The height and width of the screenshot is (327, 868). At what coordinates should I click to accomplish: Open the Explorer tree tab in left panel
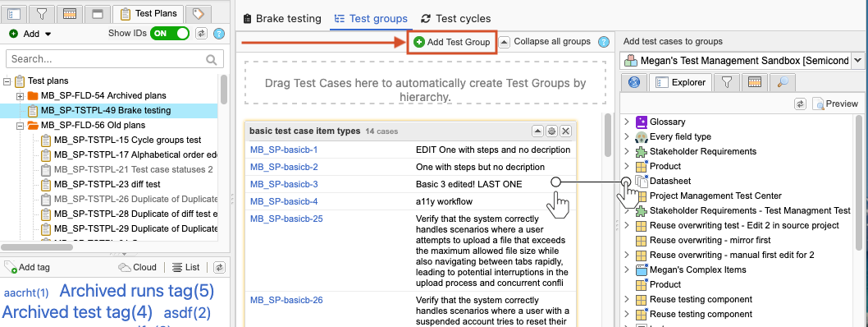click(15, 14)
